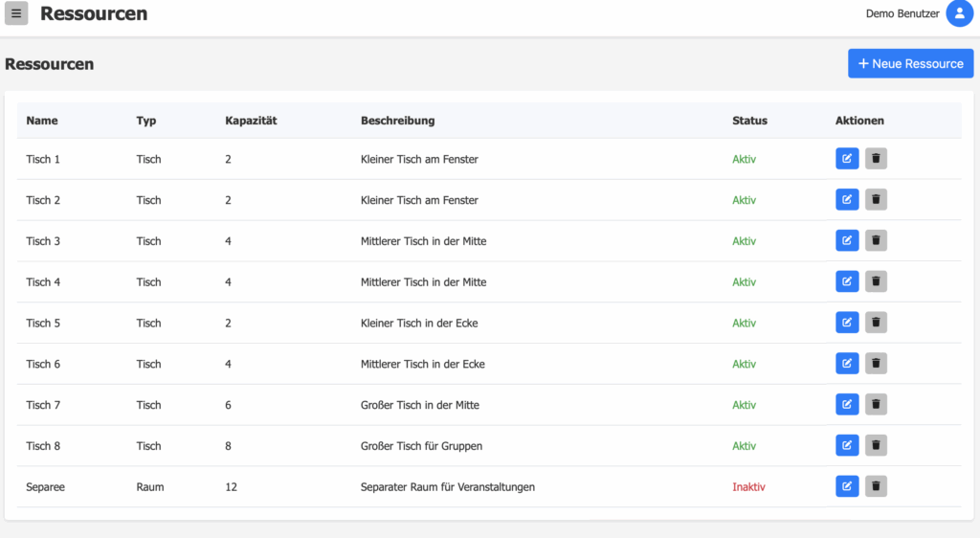This screenshot has height=538, width=980.
Task: Click the Kapazität column header
Action: tap(251, 121)
